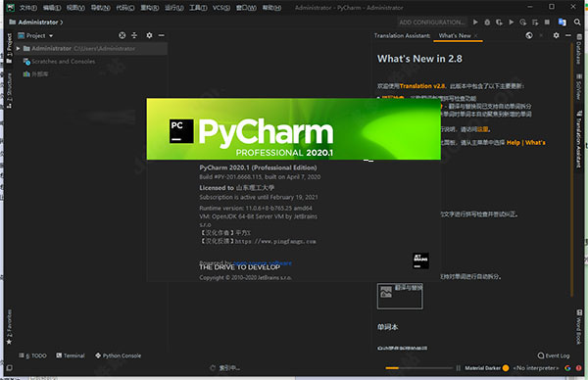Image resolution: width=588 pixels, height=380 pixels.
Task: Open the 文件(F) menu
Action: pyautogui.click(x=28, y=8)
